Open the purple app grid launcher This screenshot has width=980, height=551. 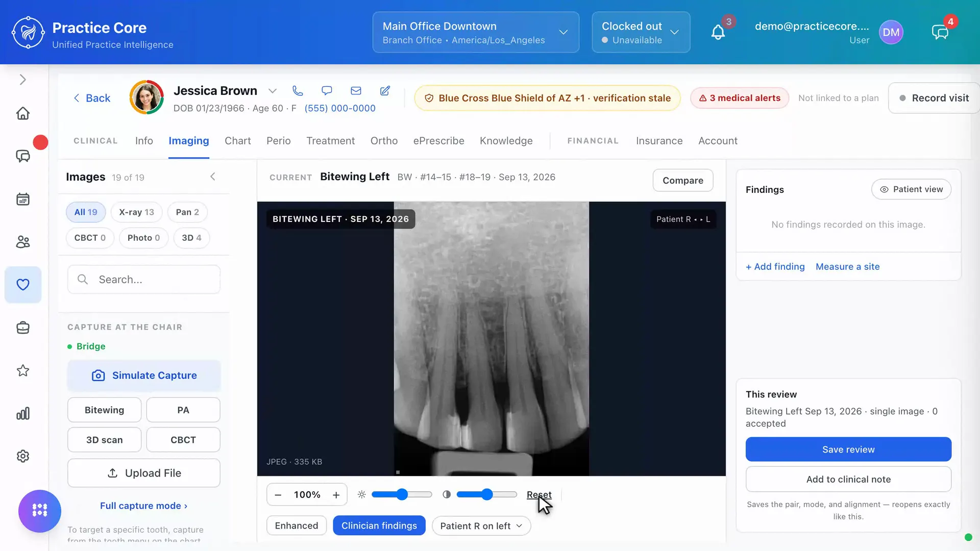click(40, 511)
